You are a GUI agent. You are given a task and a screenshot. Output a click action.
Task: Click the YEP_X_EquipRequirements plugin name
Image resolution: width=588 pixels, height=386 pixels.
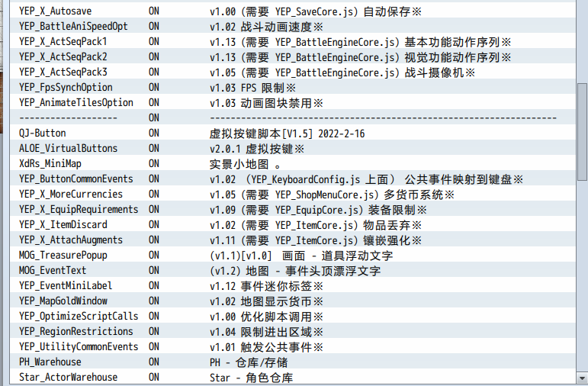click(x=79, y=210)
